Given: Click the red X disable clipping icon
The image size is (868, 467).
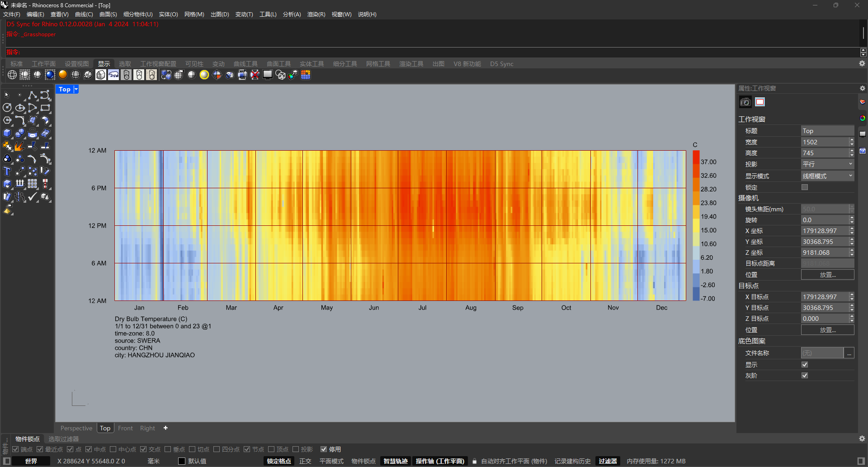Looking at the screenshot, I should pyautogui.click(x=255, y=75).
